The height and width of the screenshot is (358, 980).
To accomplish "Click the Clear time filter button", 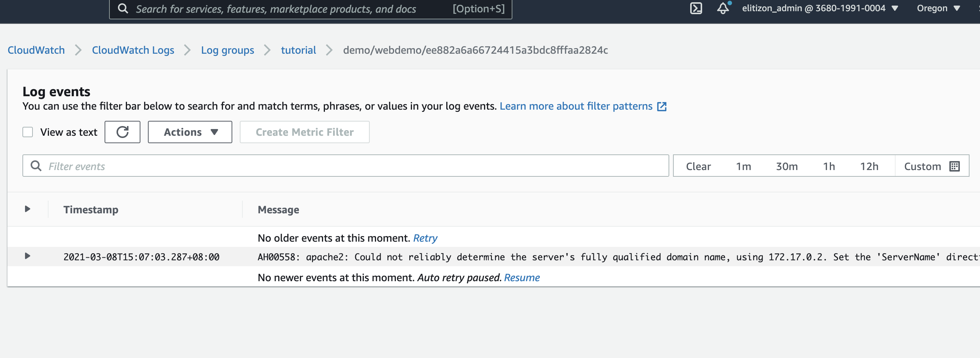I will click(x=698, y=166).
